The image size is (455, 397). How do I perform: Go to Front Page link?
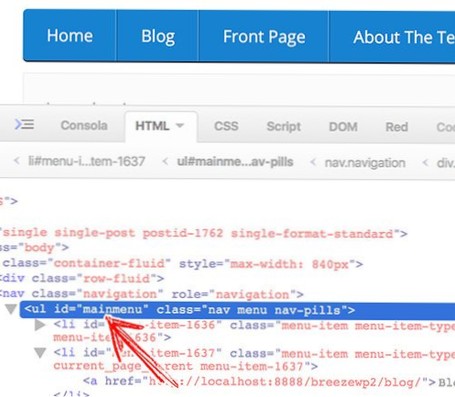[264, 36]
